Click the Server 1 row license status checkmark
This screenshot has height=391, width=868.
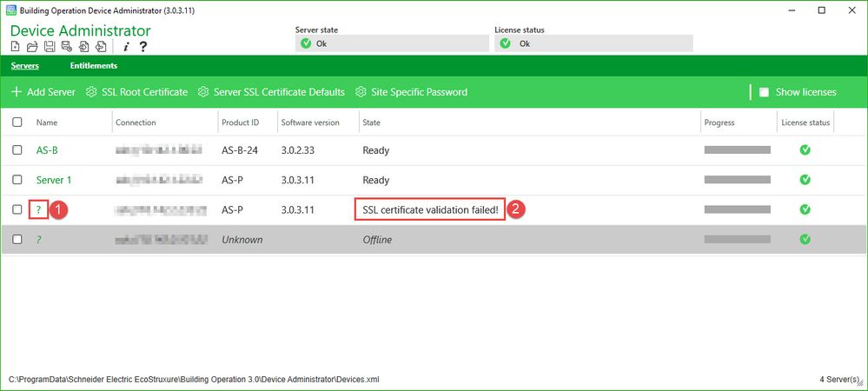click(x=805, y=180)
